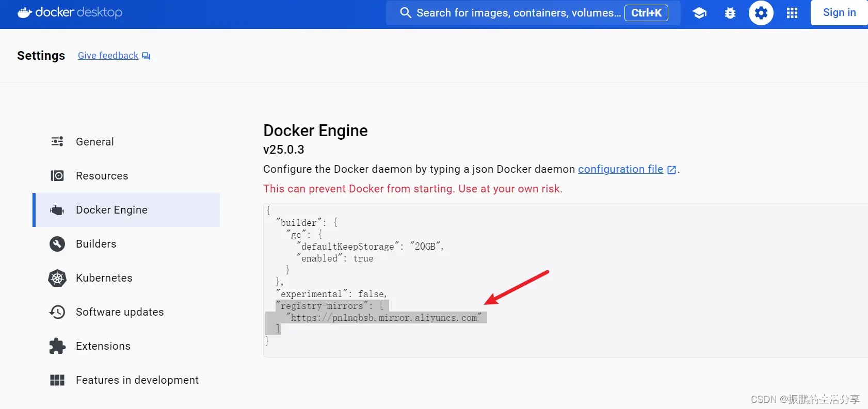Open Software updates settings
Screen dimensions: 868x409
coord(126,312)
